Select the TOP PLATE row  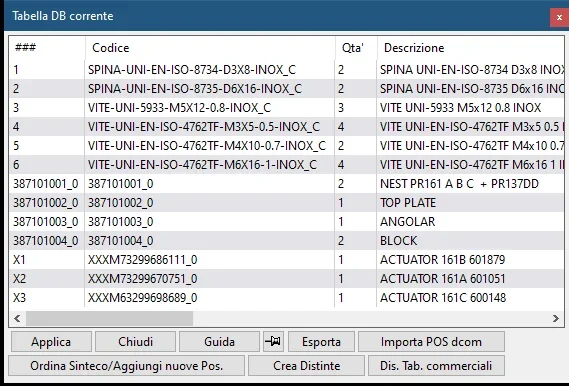287,202
